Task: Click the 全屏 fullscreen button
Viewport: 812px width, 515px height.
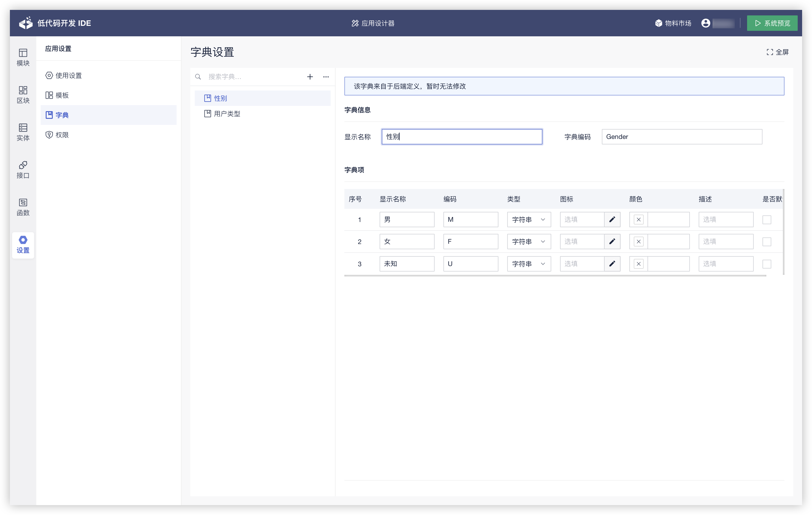Action: [x=778, y=52]
